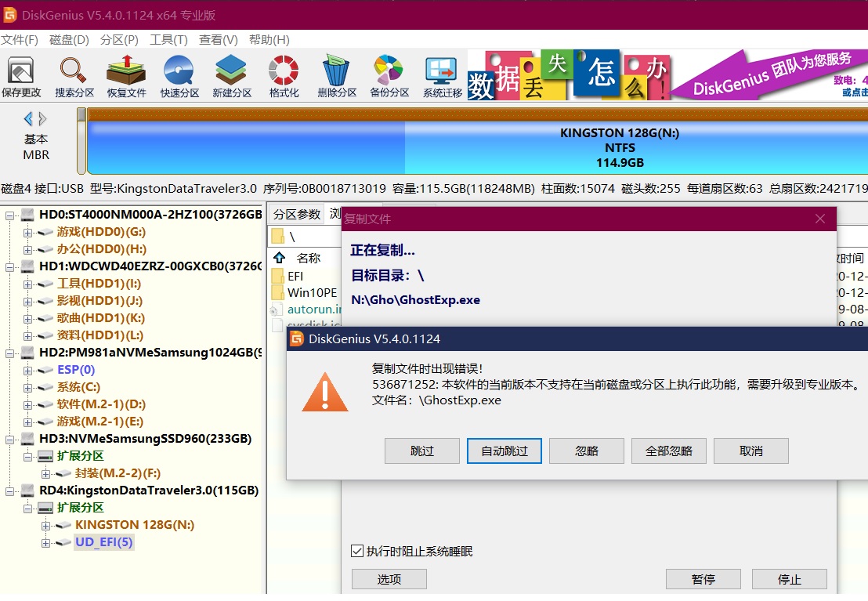Click the 全部忽略 button
Screen dimensions: 868x601
(669, 451)
